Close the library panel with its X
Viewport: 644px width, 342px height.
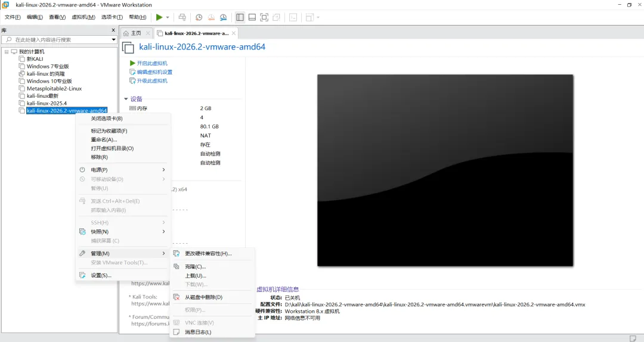click(113, 30)
